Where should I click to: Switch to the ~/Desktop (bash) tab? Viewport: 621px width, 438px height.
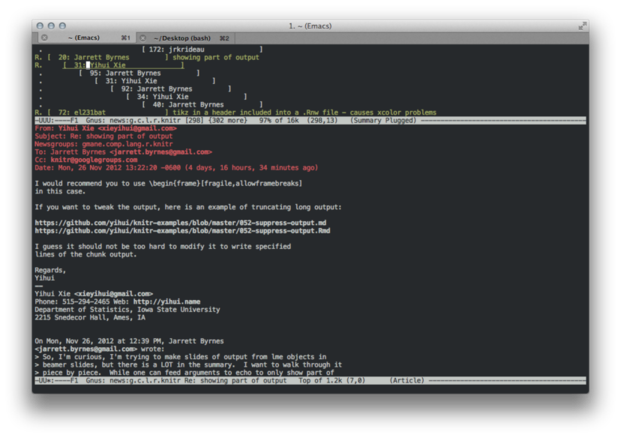coord(190,38)
